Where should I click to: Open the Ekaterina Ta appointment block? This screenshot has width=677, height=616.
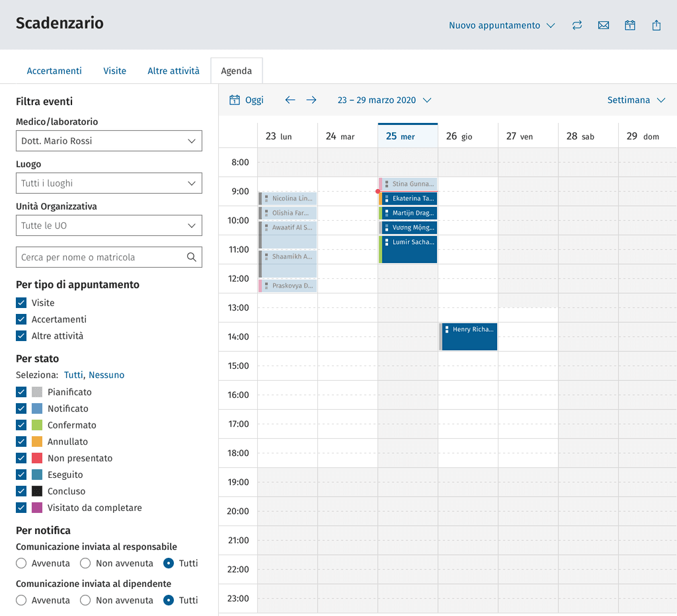408,198
